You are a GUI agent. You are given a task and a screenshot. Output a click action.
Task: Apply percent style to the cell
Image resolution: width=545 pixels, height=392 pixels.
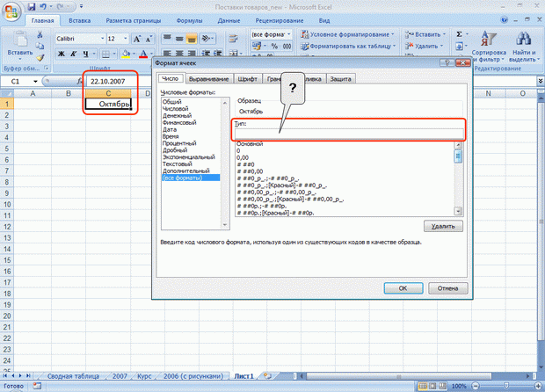[x=274, y=46]
